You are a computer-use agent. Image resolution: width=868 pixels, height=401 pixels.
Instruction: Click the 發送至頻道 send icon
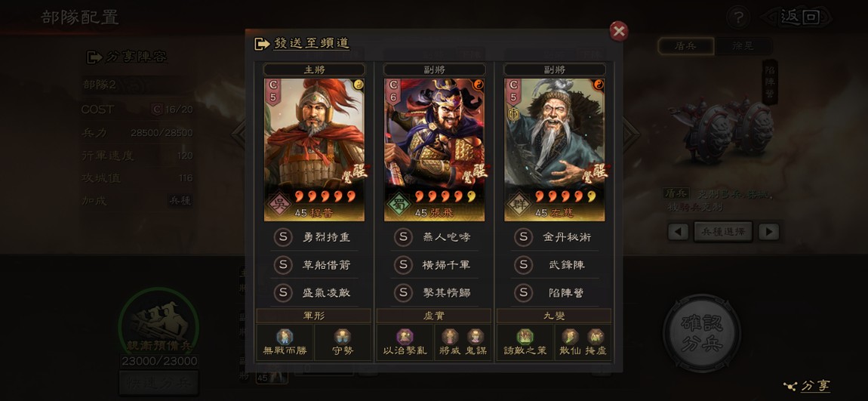tap(262, 44)
